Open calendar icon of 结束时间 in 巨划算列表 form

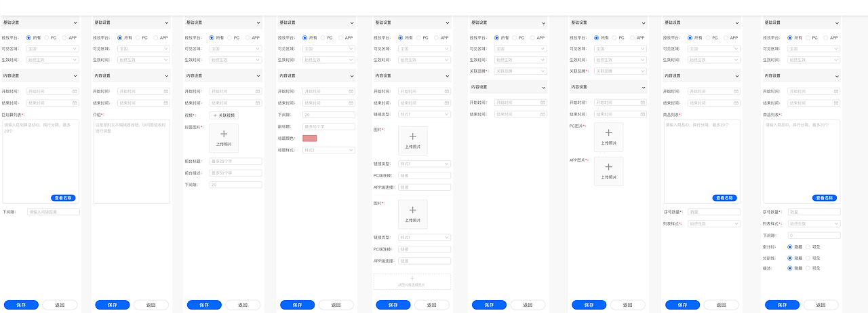click(75, 103)
